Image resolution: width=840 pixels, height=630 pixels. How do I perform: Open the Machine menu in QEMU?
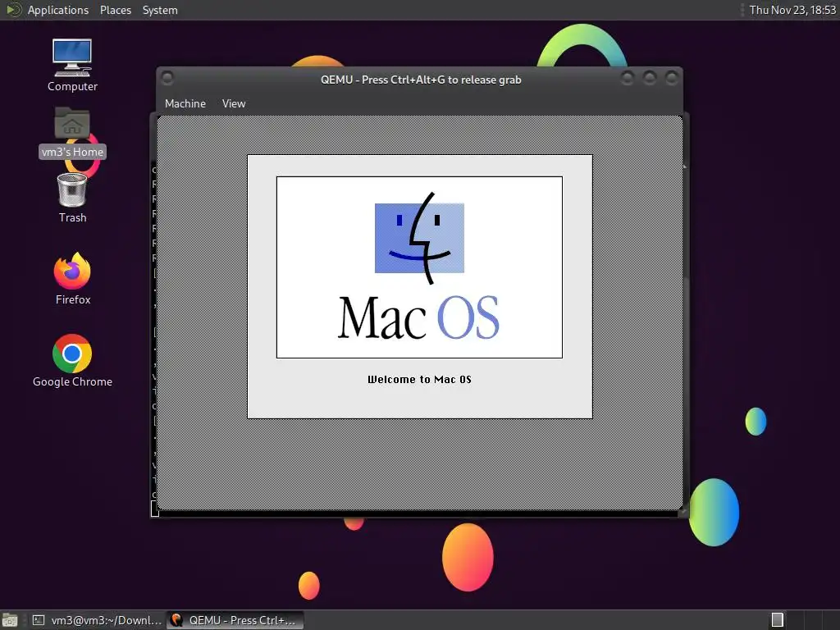[x=185, y=103]
